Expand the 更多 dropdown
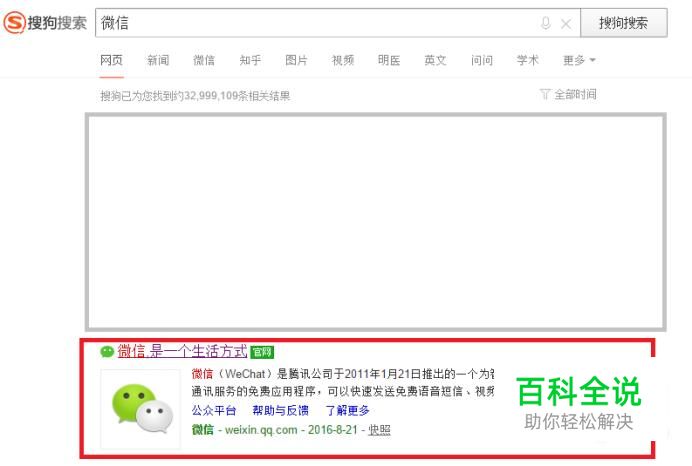This screenshot has width=692, height=466. [579, 60]
